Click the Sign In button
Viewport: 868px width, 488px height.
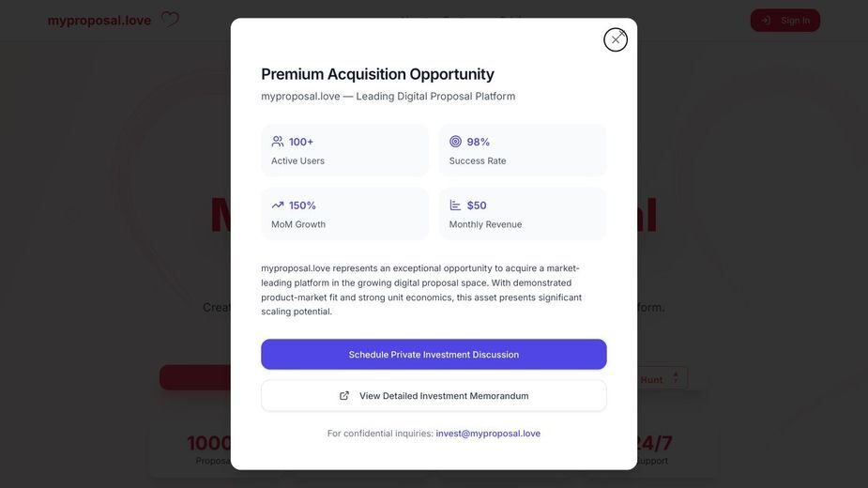[x=785, y=21]
